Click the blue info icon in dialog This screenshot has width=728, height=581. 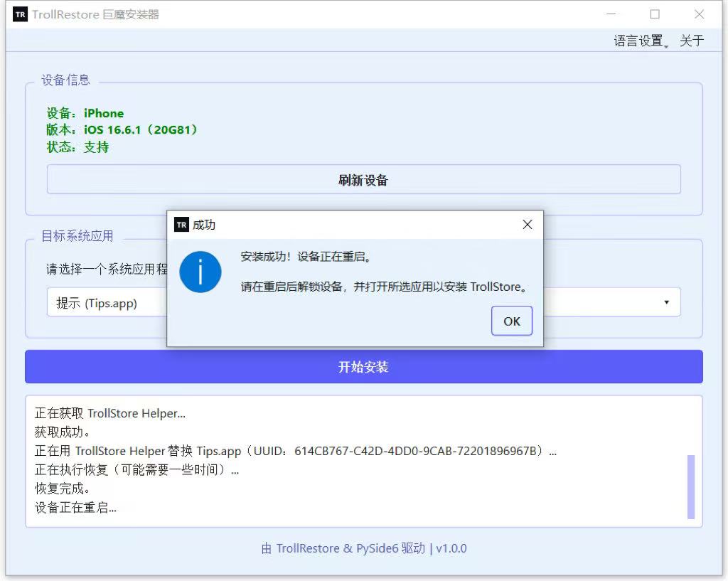click(x=200, y=272)
